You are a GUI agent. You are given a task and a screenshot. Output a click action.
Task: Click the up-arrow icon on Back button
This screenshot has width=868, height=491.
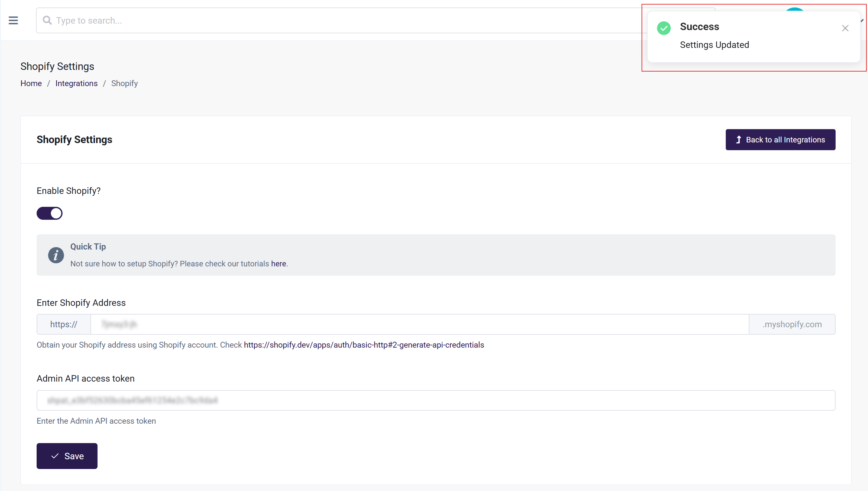click(x=738, y=139)
